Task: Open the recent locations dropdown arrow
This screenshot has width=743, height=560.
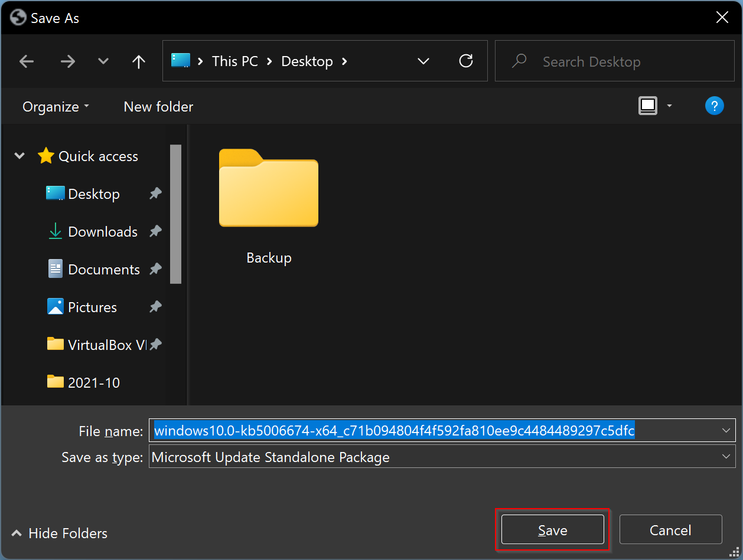Action: click(103, 61)
